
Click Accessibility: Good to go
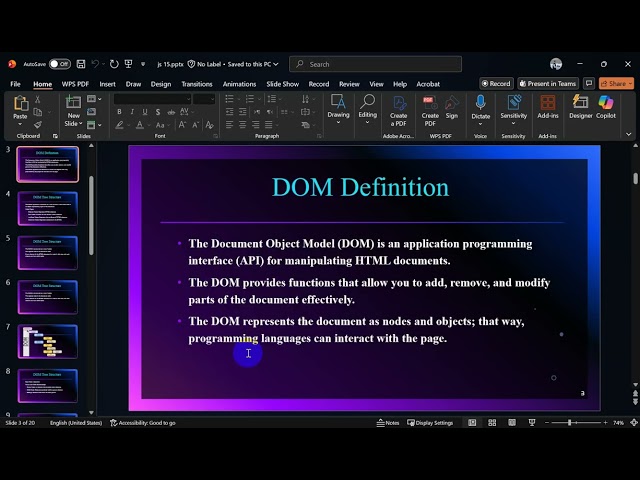tap(143, 423)
